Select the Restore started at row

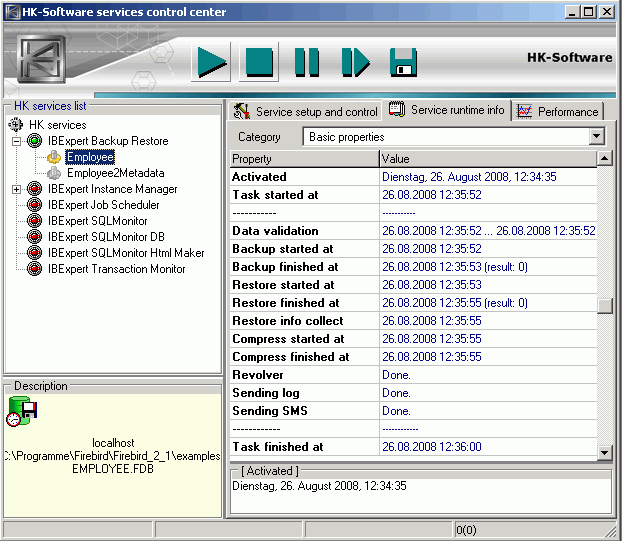tap(413, 285)
